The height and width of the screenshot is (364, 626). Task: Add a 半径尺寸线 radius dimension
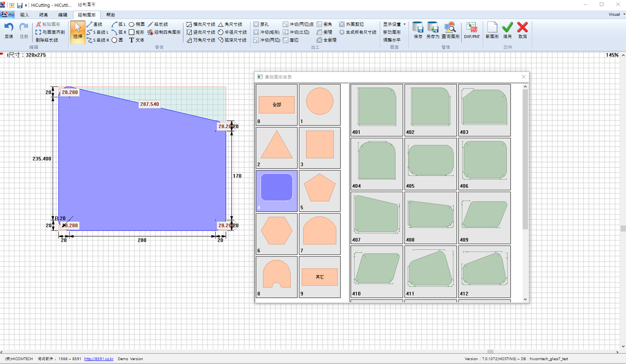tap(232, 32)
